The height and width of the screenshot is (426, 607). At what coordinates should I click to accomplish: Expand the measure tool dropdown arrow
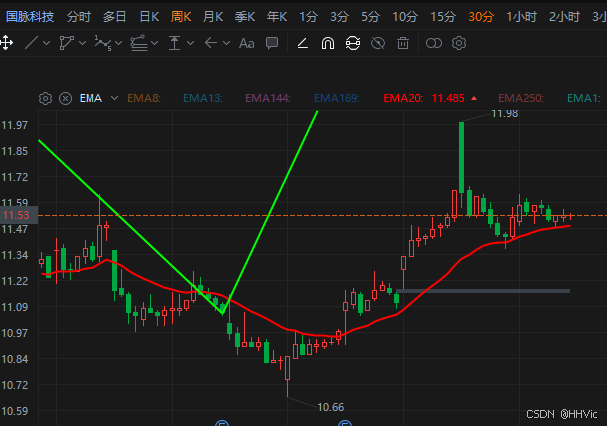190,43
